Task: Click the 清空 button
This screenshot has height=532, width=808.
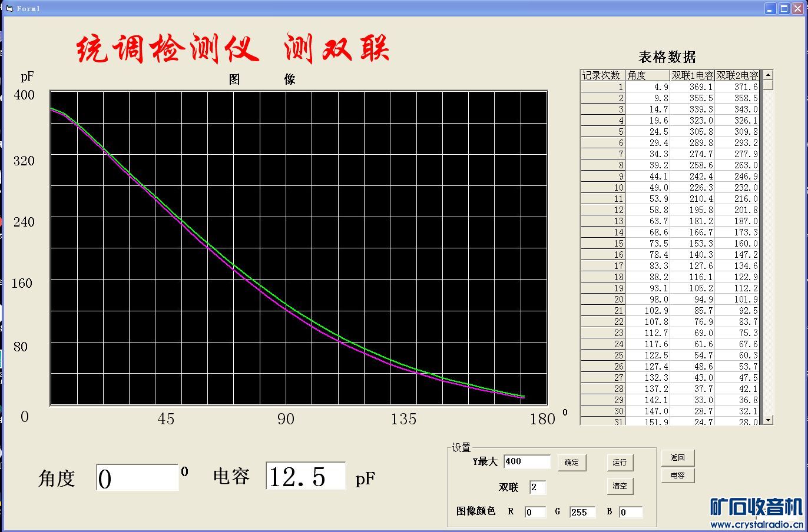Action: [x=620, y=486]
